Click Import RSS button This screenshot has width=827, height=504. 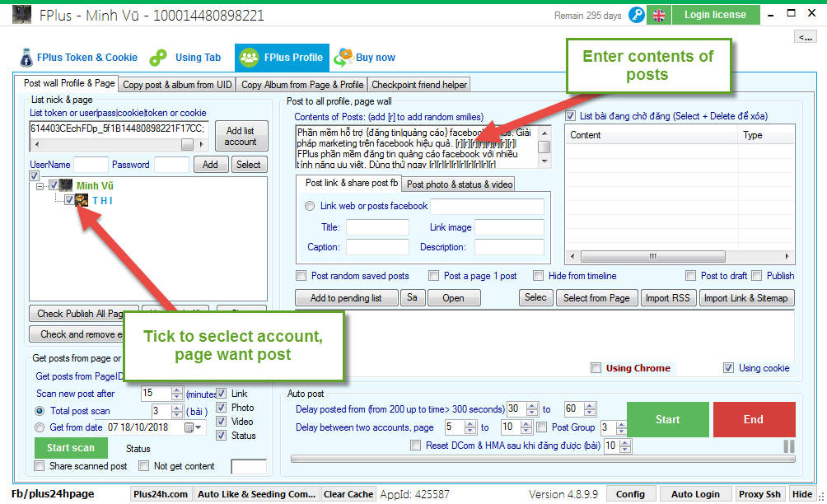coord(668,298)
